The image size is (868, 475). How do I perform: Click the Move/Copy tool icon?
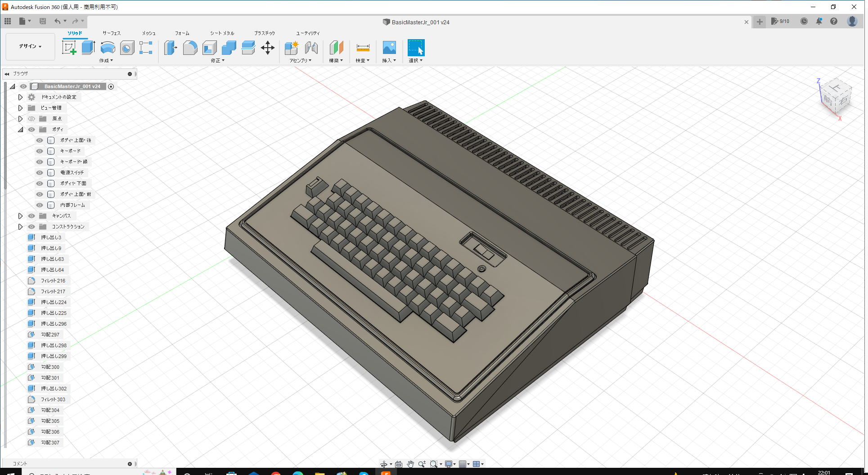(x=268, y=48)
